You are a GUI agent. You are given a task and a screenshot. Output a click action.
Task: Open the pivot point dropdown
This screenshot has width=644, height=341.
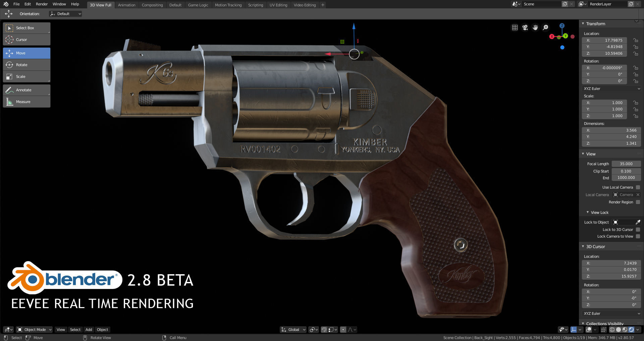(314, 330)
